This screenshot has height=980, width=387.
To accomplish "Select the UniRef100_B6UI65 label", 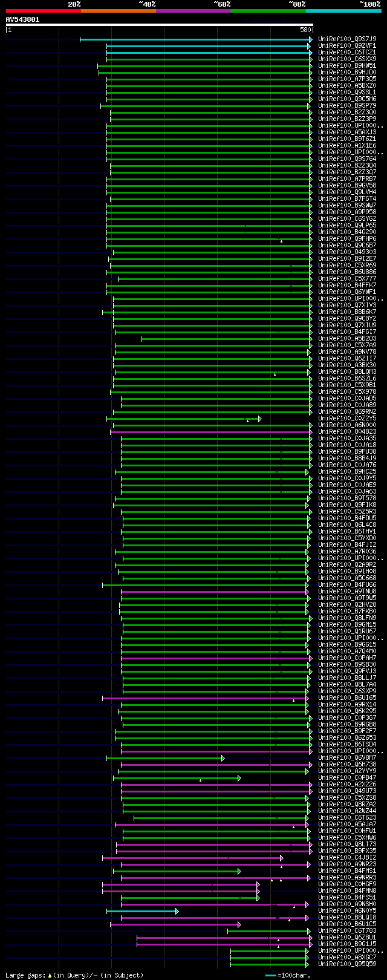I will [347, 697].
